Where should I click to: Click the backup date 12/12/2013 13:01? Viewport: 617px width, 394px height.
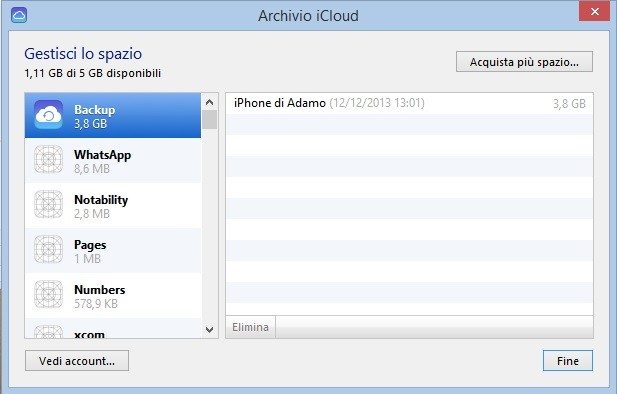coord(377,103)
